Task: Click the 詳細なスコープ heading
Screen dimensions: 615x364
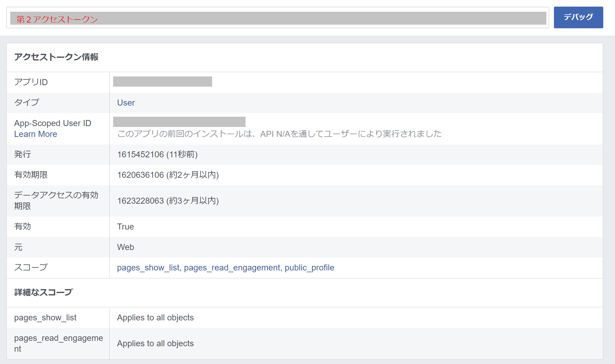Action: [x=44, y=292]
